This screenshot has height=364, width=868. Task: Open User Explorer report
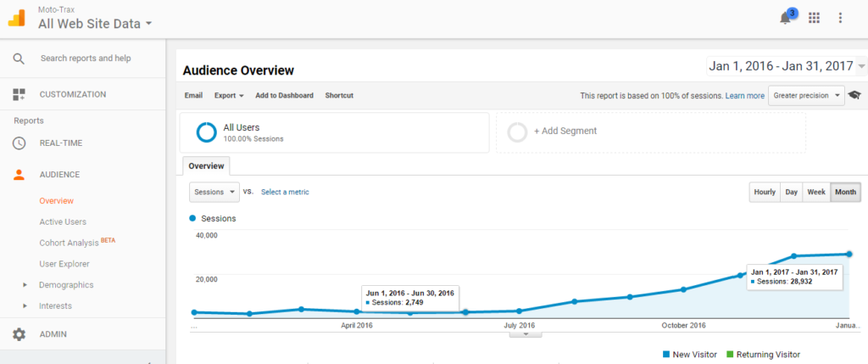tap(64, 264)
